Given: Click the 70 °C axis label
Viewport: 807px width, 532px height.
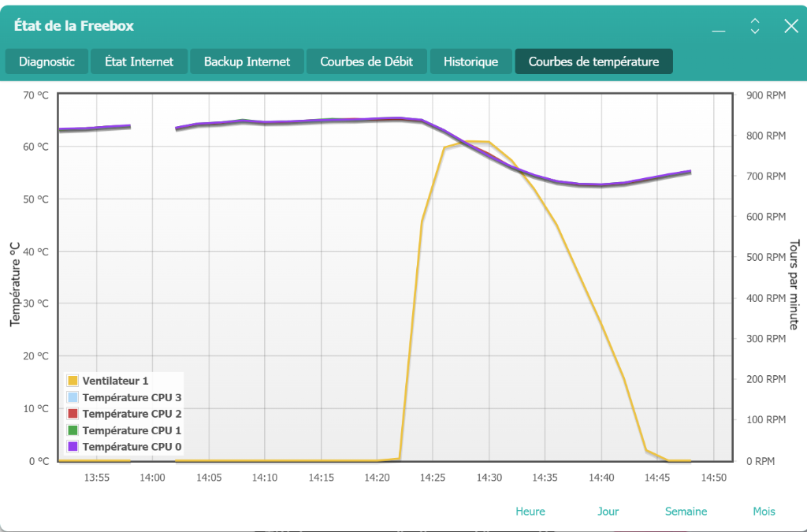Looking at the screenshot, I should [x=36, y=95].
